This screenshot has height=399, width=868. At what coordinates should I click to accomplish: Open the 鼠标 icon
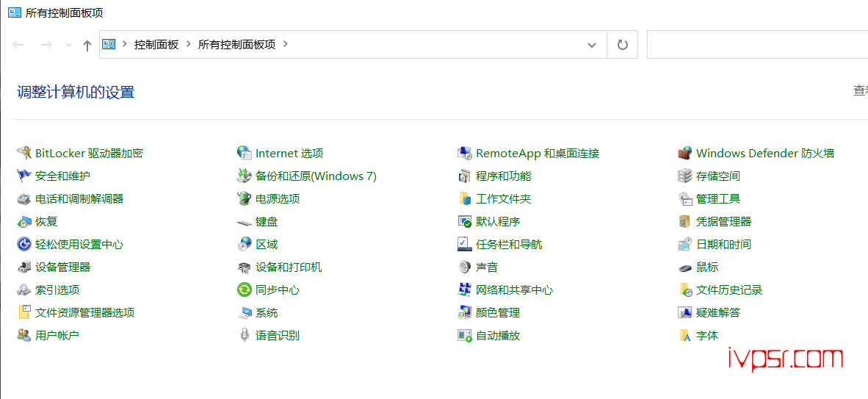pyautogui.click(x=685, y=267)
